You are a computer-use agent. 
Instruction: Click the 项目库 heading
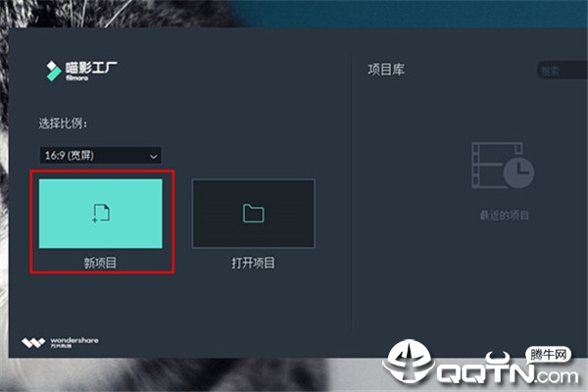[x=386, y=70]
